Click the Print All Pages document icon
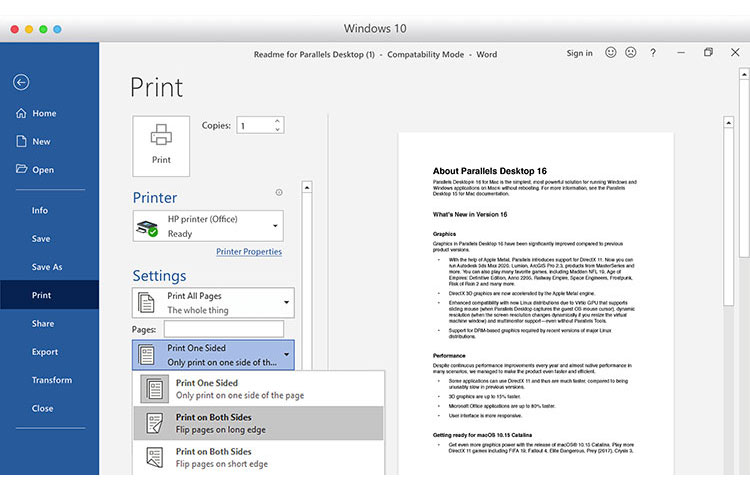750x490 pixels. tap(146, 302)
